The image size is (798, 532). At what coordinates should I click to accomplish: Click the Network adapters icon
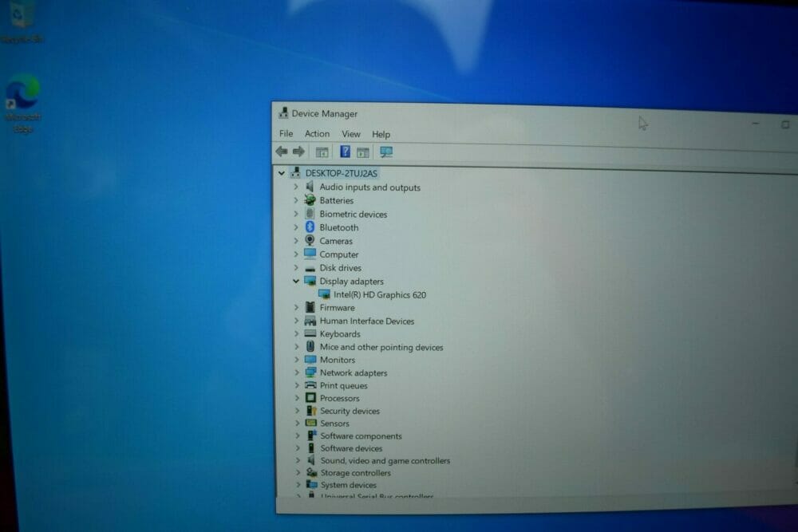pyautogui.click(x=310, y=372)
